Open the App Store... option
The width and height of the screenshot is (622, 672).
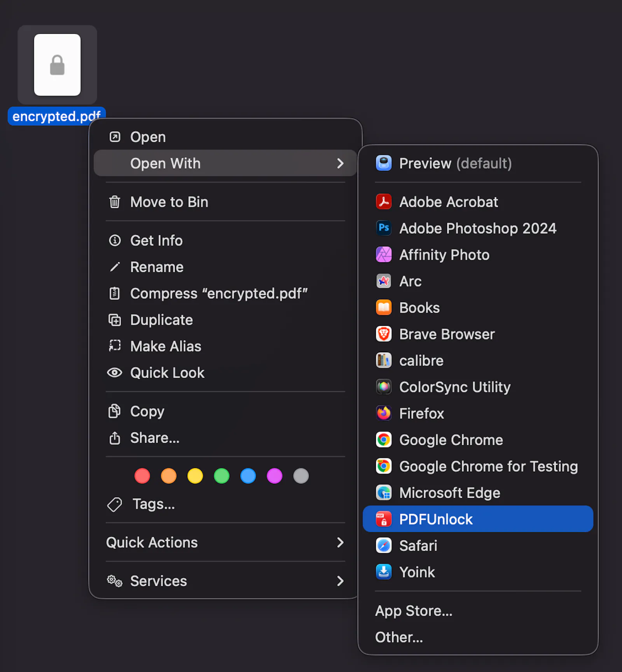[478, 610]
